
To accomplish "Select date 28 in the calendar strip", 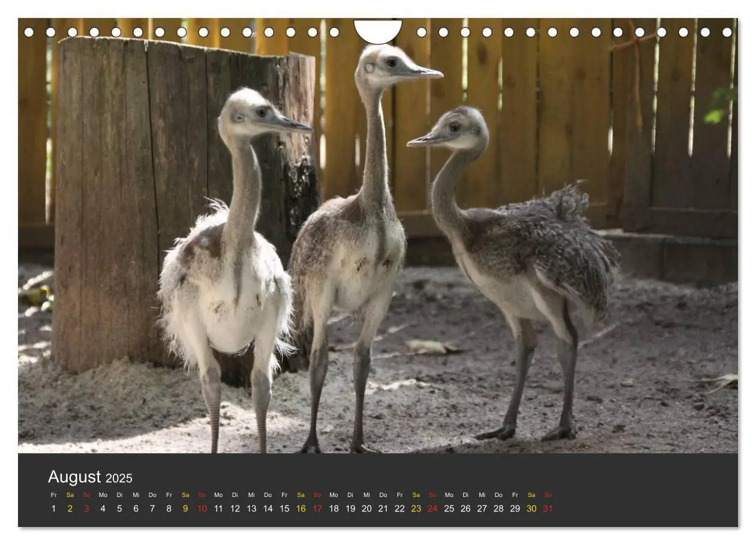I will 499,508.
